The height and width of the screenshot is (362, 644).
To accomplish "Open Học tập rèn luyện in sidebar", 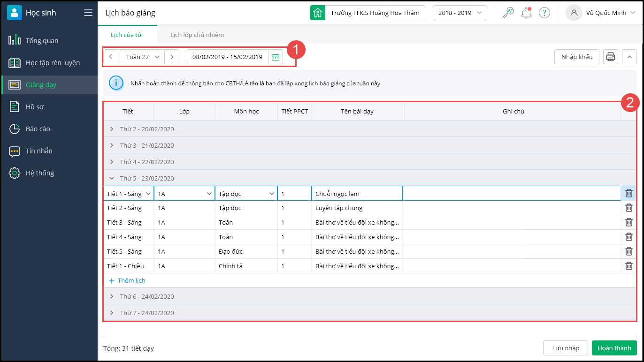I will coord(53,62).
